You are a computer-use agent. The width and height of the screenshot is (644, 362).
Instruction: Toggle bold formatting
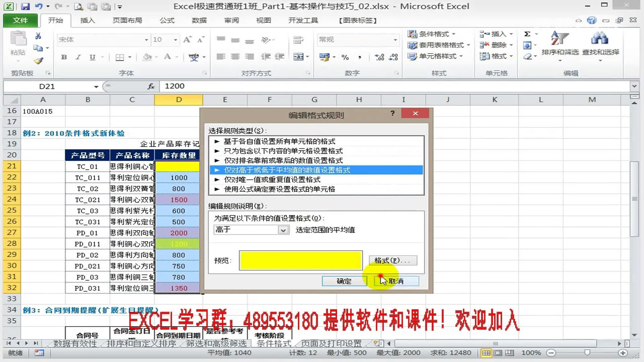63,57
